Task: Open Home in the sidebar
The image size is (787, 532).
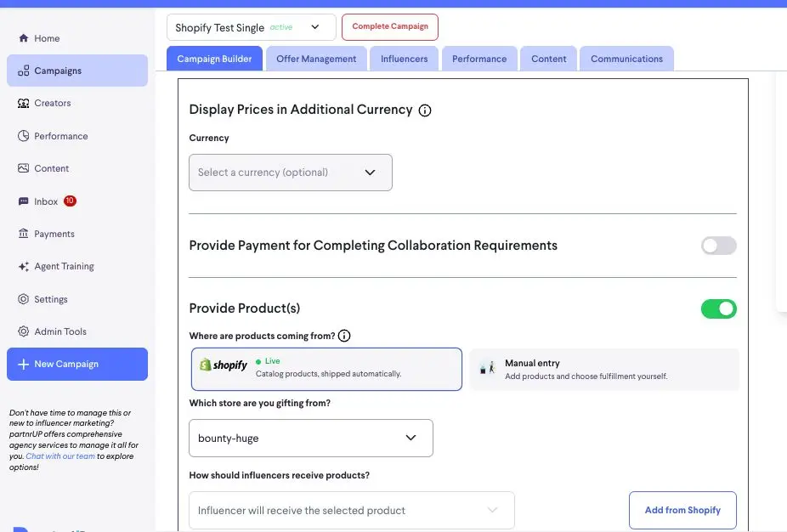Action: (x=77, y=38)
